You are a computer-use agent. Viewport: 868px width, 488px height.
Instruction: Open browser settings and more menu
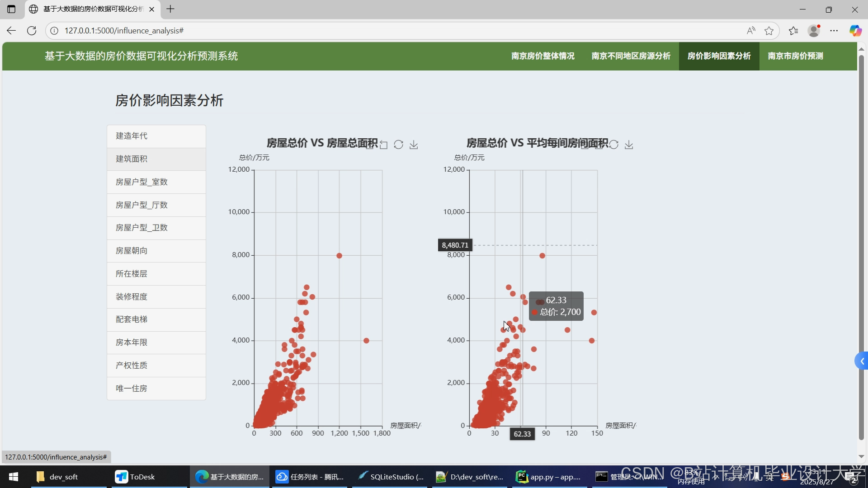[834, 31]
